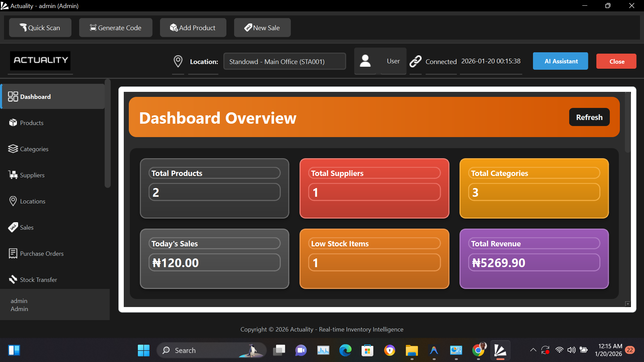
Task: Select the Quick Scan tool
Action: (x=40, y=27)
